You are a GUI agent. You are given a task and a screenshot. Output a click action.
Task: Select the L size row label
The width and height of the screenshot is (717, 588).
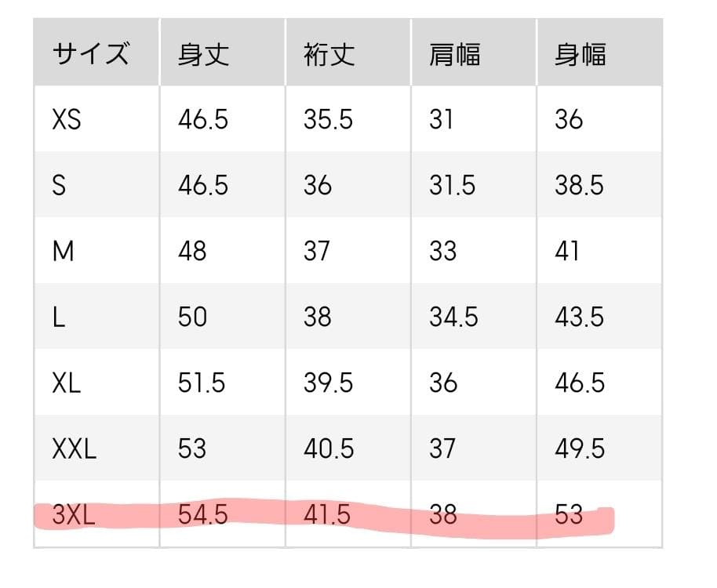(58, 317)
